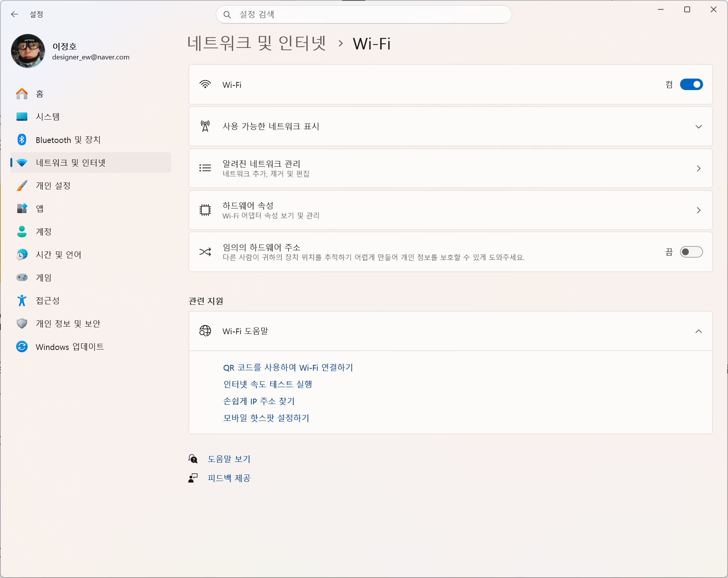This screenshot has width=728, height=578.
Task: Expand 사용 가능한 네트워크 표시 chevron
Action: [698, 126]
